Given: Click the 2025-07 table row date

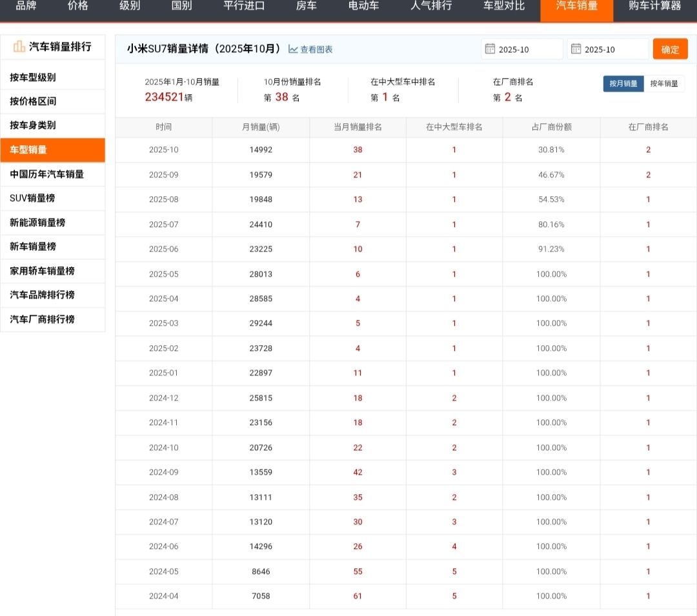Looking at the screenshot, I should coord(163,224).
